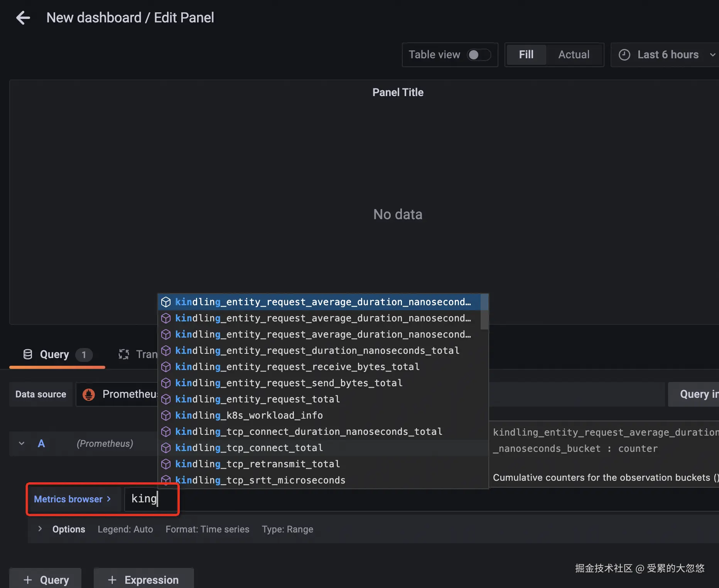Click the Format: Time series text

pyautogui.click(x=208, y=529)
